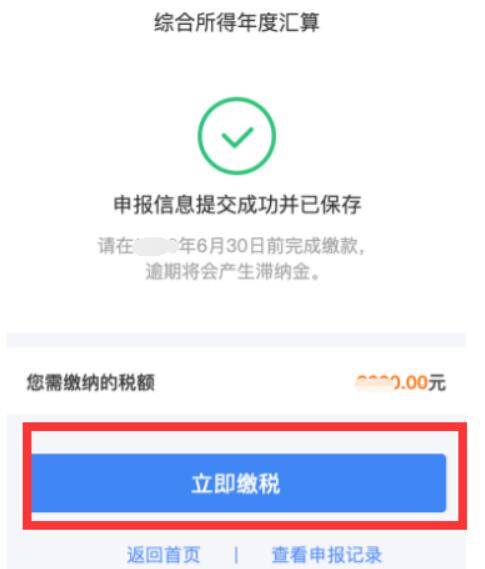This screenshot has width=485, height=569.
Task: Open the 查看申报记录 link
Action: (x=326, y=554)
